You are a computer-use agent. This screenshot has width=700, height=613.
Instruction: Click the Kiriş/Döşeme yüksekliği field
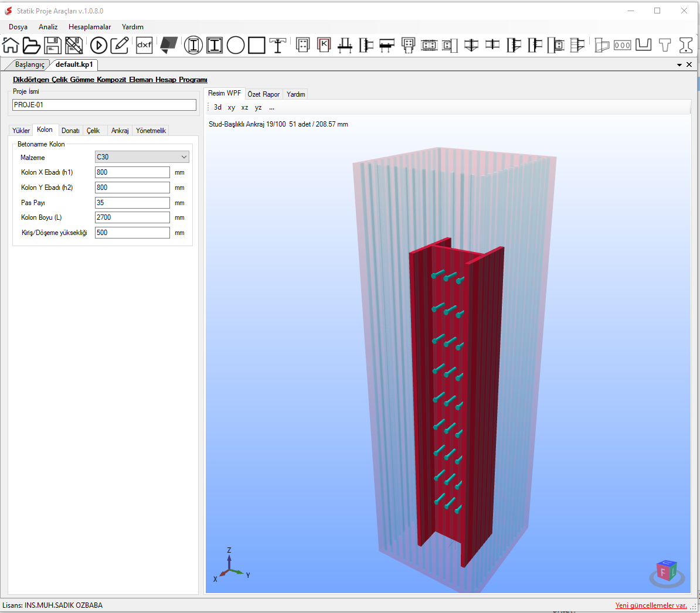coord(132,233)
